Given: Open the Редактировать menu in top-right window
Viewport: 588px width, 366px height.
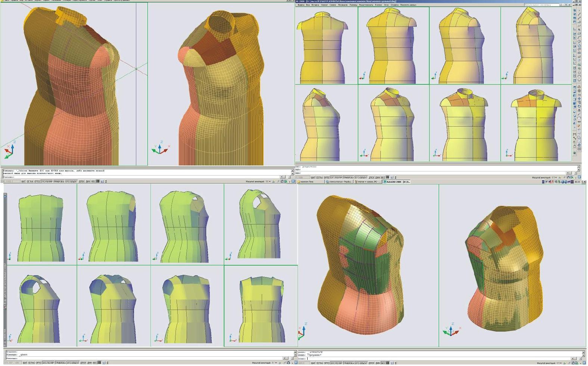Looking at the screenshot, I should (366, 5).
